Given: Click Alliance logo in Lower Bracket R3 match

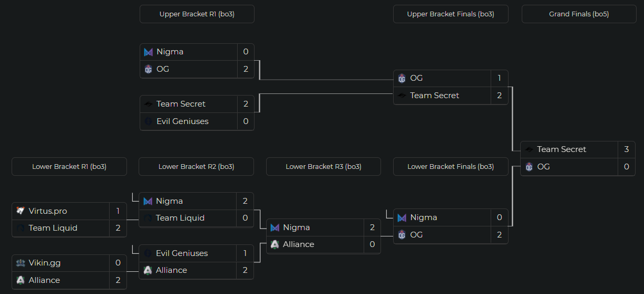Looking at the screenshot, I should click(275, 244).
